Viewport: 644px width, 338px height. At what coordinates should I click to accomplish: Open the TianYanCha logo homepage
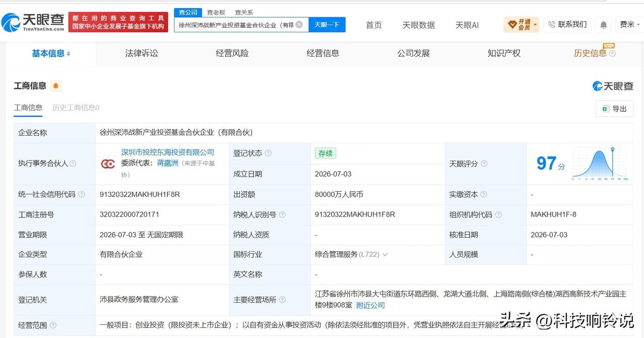(33, 22)
